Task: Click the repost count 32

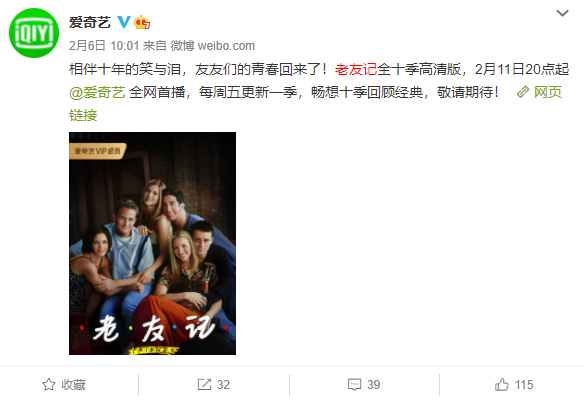Action: point(223,384)
